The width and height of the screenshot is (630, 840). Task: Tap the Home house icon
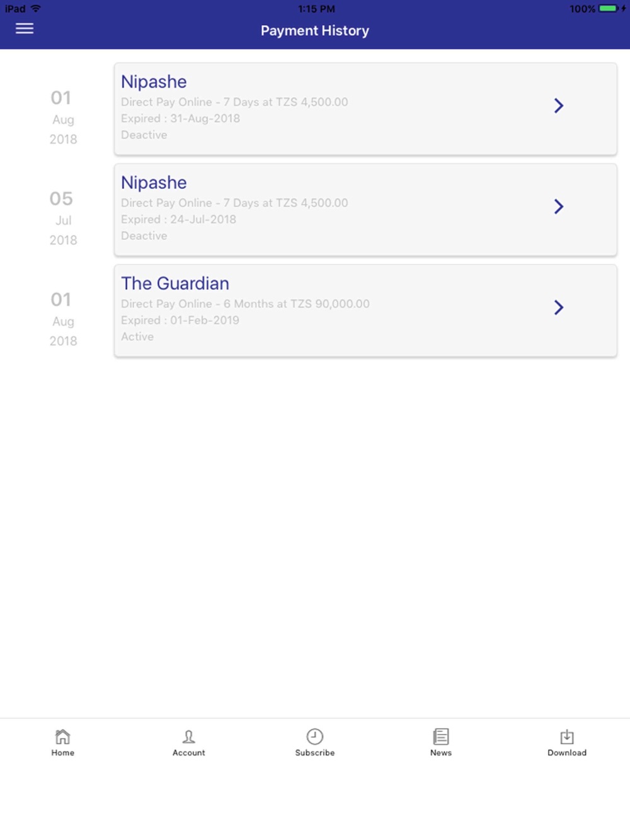63,736
